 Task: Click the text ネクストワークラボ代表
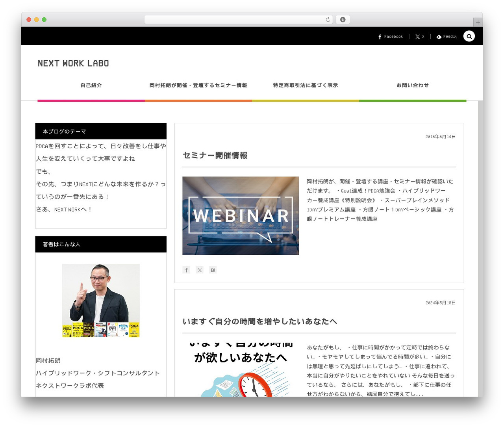click(70, 386)
